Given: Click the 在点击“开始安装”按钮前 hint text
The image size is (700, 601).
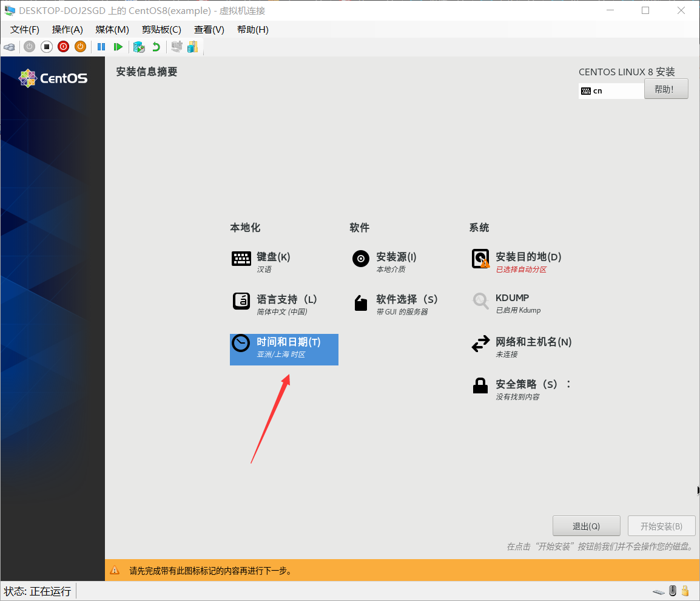Looking at the screenshot, I should pos(601,546).
